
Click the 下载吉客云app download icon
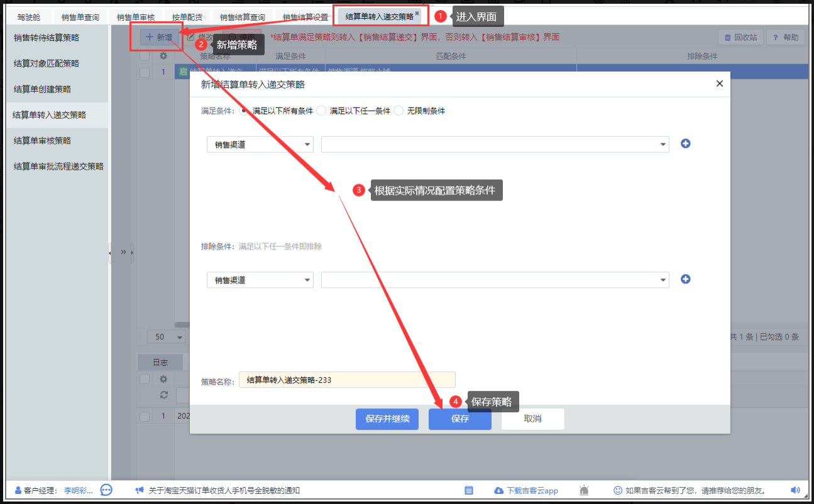pos(499,490)
